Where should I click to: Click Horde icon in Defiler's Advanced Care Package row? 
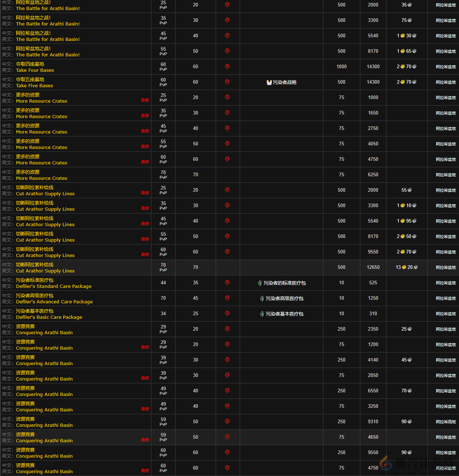(227, 298)
